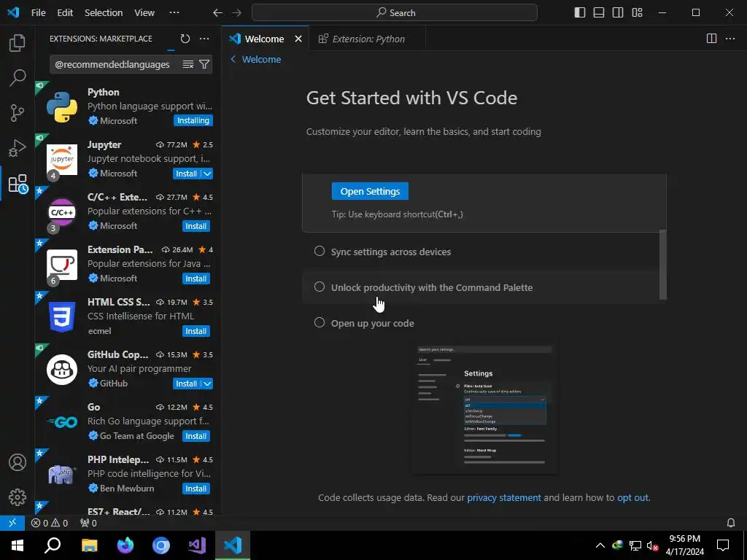The image size is (747, 560).
Task: Open the Selection menu
Action: (x=104, y=13)
